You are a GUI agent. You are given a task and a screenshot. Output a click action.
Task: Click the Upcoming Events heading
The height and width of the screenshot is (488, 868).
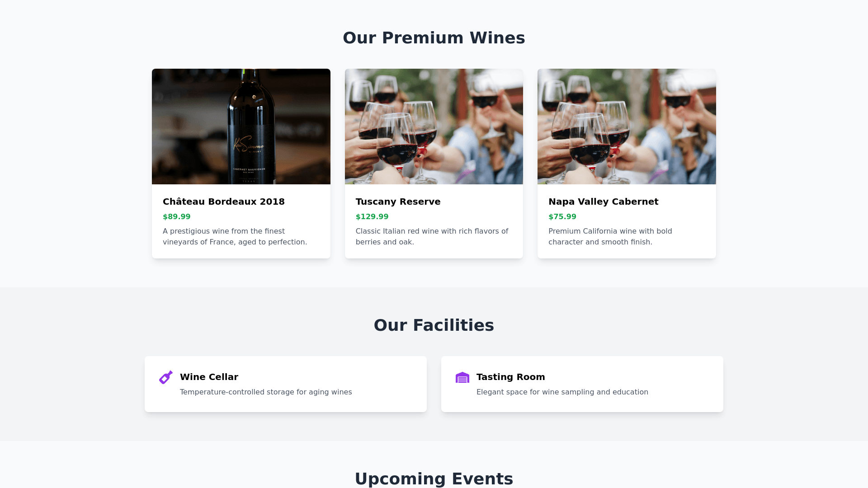pyautogui.click(x=434, y=479)
